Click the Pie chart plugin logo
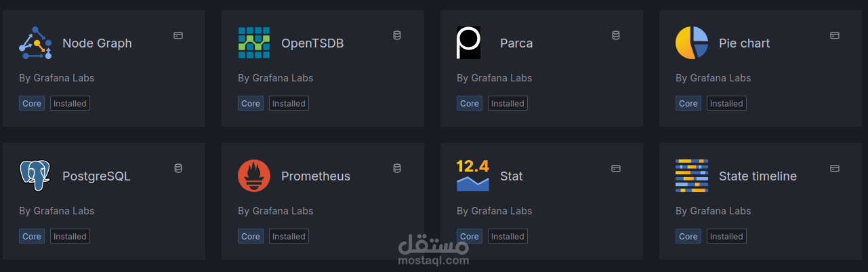The image size is (868, 272). coord(692,43)
